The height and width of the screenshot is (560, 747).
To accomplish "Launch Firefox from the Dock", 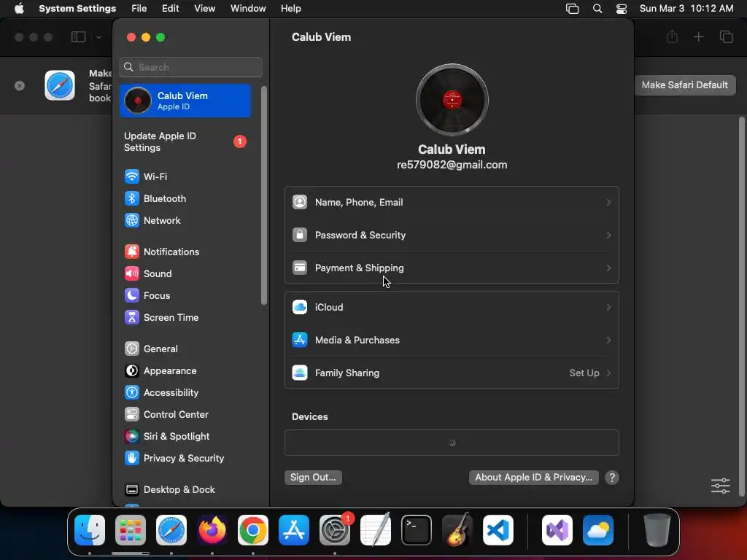I will 212,530.
